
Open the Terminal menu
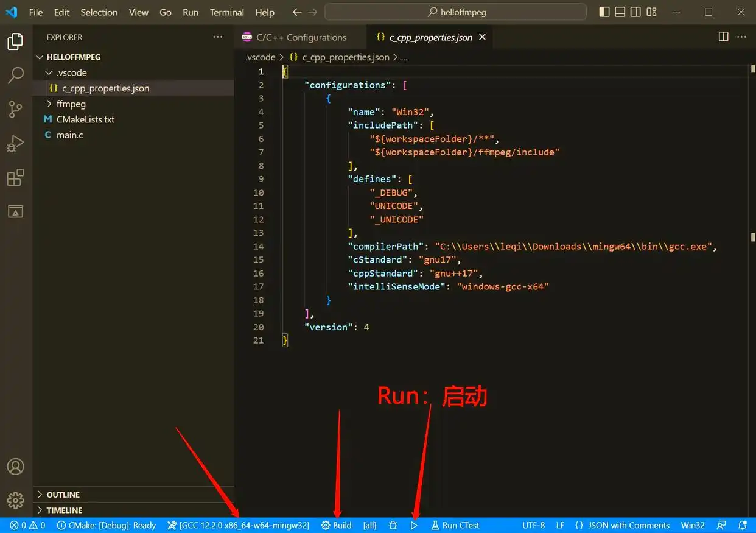[x=226, y=12]
